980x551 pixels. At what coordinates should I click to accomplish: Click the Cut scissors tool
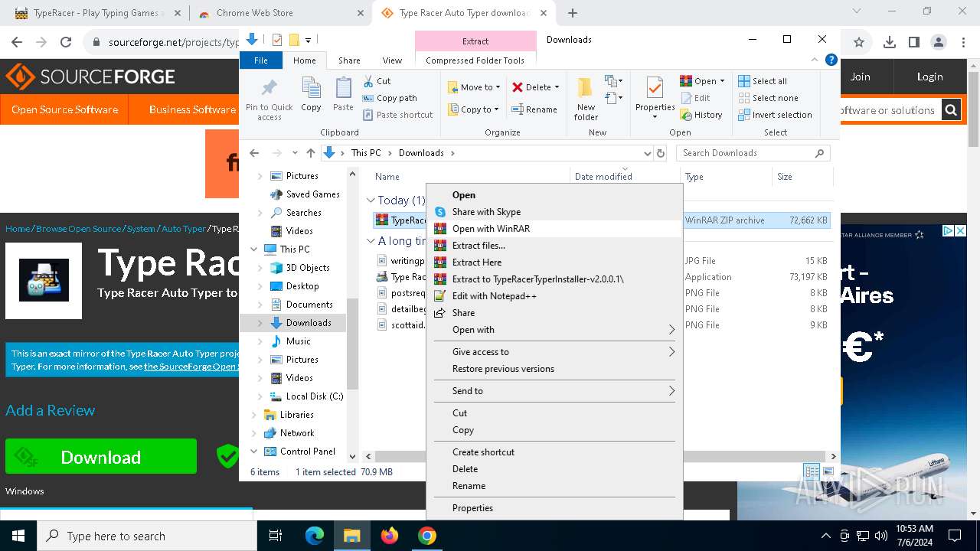pyautogui.click(x=376, y=80)
